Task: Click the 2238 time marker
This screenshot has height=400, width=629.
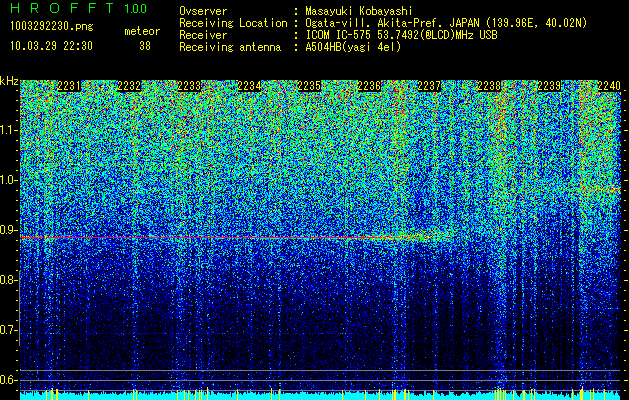Action: coord(490,86)
